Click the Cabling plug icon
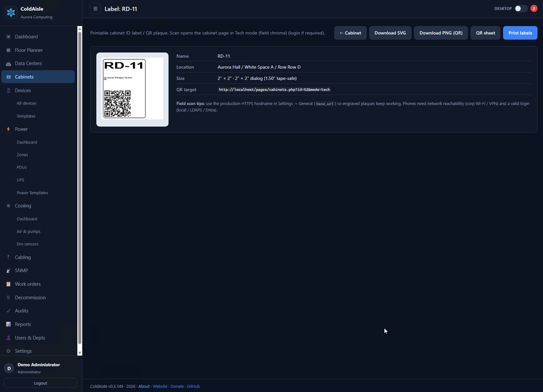The width and height of the screenshot is (543, 392). coord(8,257)
